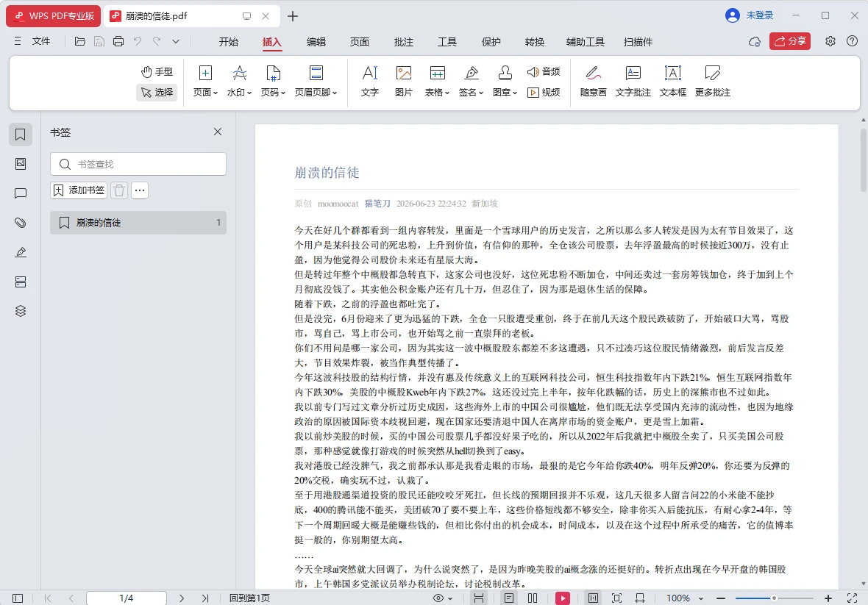Switch to the 批注 ribbon tab
868x605 pixels.
(404, 41)
